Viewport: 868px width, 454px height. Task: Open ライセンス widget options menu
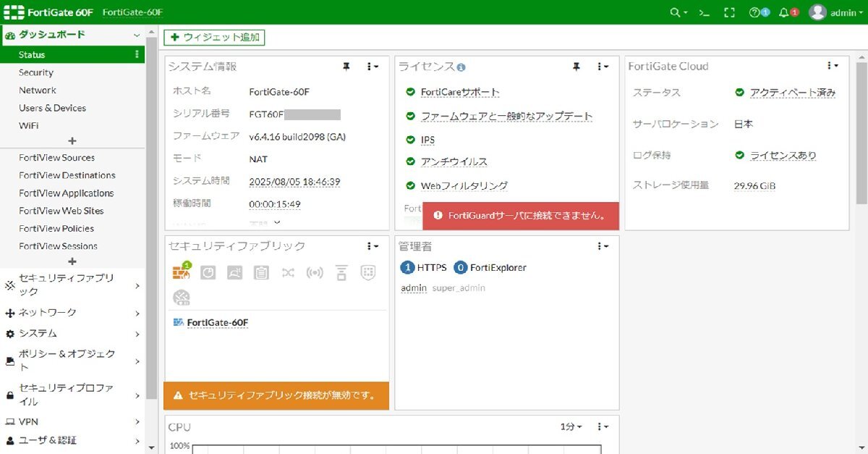coord(603,67)
